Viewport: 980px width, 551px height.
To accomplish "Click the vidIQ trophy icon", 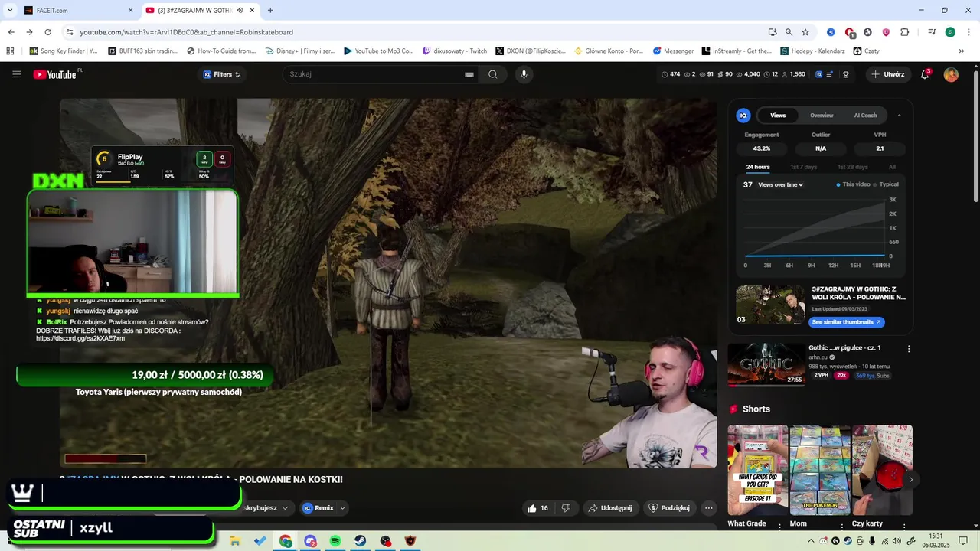I will [846, 74].
